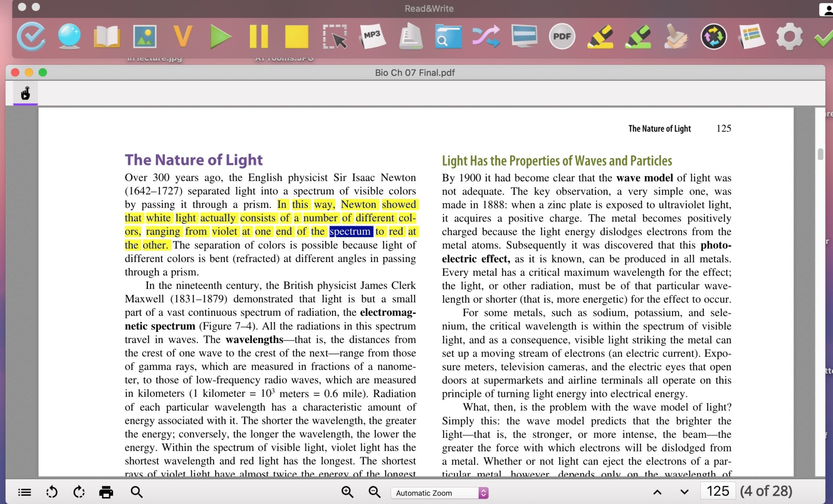Go to the previous page arrow
The height and width of the screenshot is (504, 833).
pyautogui.click(x=657, y=492)
